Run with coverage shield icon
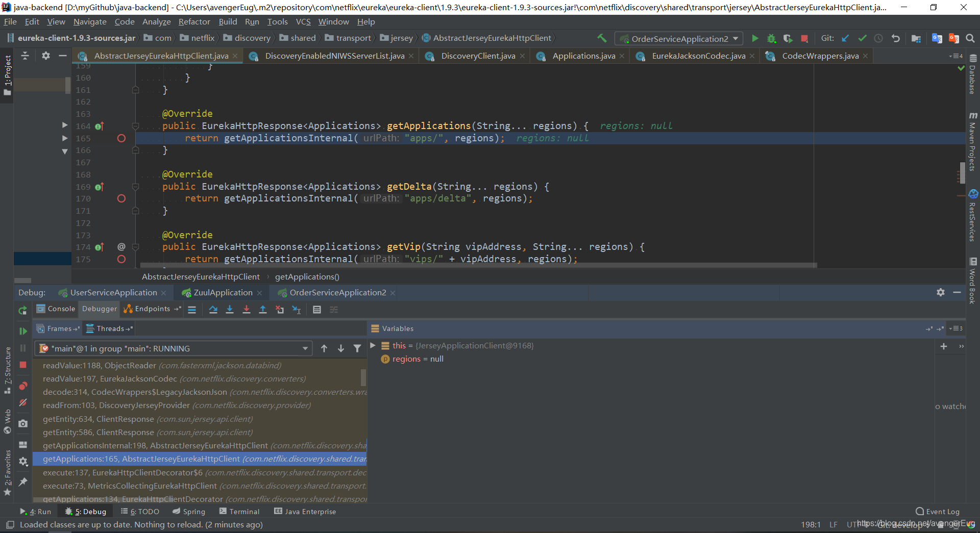This screenshot has width=980, height=533. click(788, 38)
